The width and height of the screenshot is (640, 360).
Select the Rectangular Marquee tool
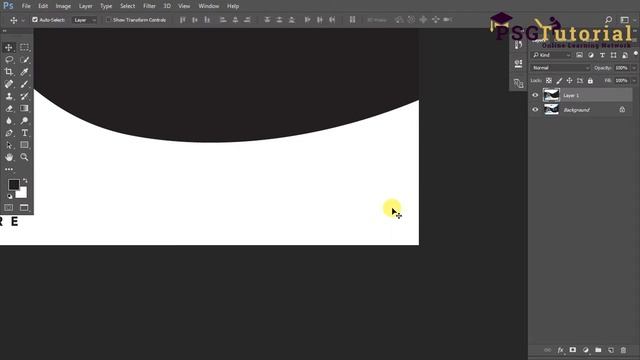24,47
